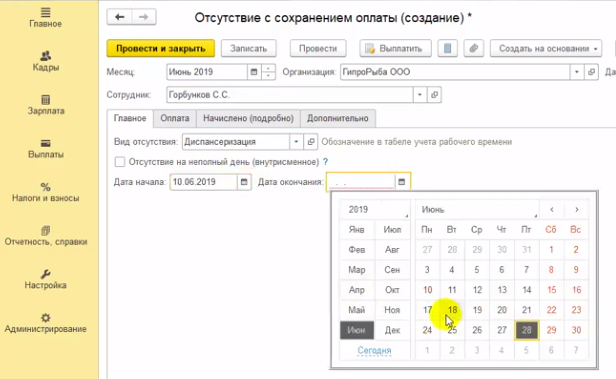The width and height of the screenshot is (616, 379).
Task: Click the paperclip attachments icon
Action: [473, 49]
